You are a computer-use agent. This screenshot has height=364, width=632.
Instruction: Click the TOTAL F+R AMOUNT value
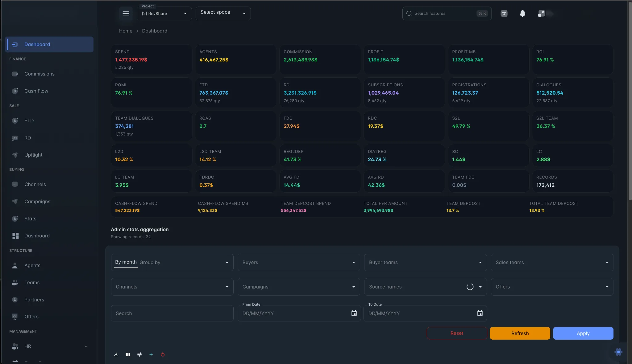point(378,211)
